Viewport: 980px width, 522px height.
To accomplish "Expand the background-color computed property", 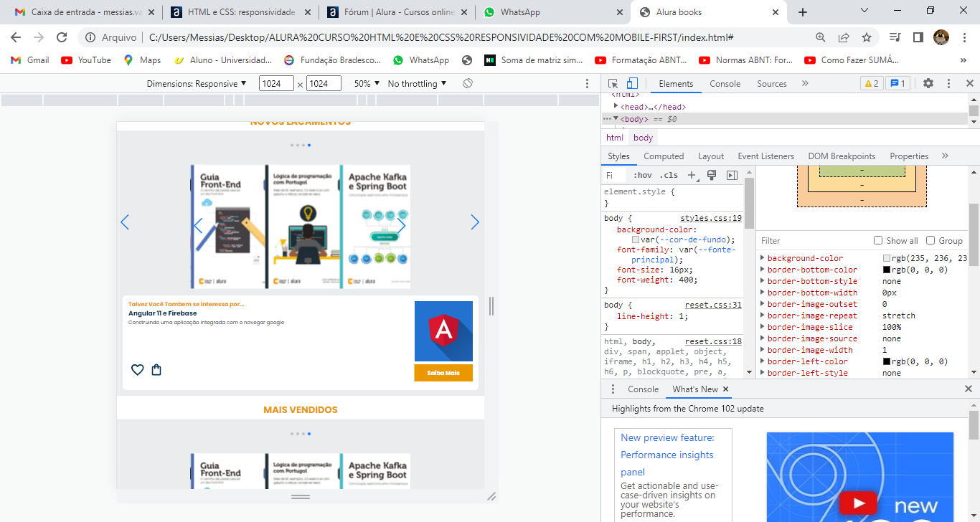I will point(763,258).
